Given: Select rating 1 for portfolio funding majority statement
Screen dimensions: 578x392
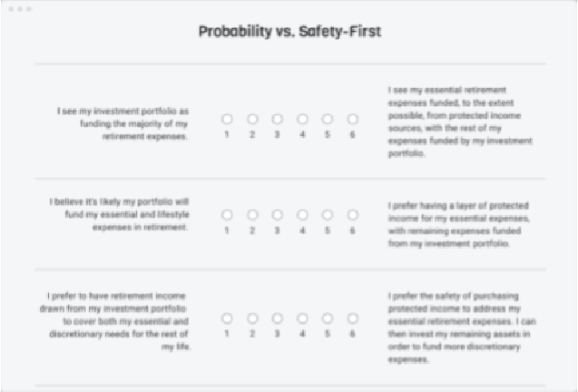Looking at the screenshot, I should click(x=227, y=119).
